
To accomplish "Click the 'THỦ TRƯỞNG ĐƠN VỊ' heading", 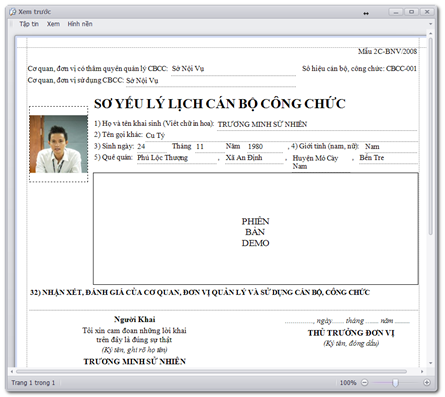I will 351,333.
